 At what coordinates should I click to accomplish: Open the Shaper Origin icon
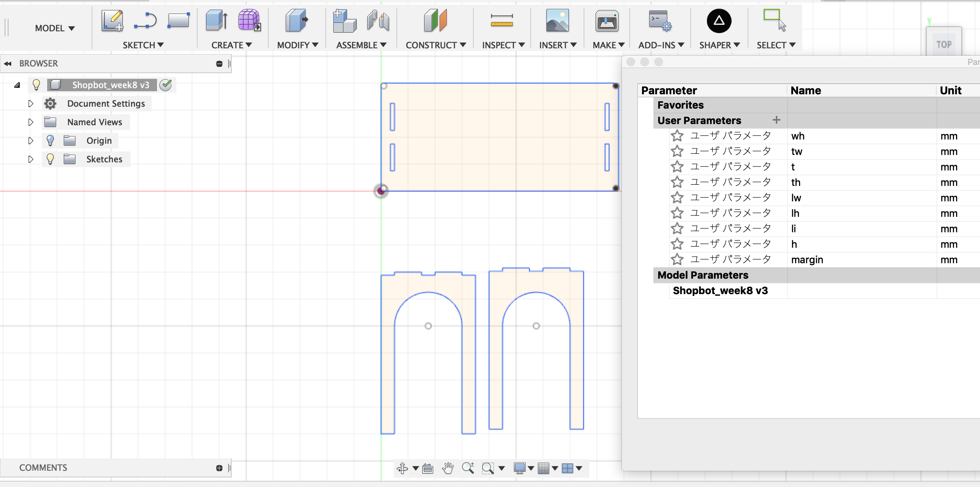[719, 21]
